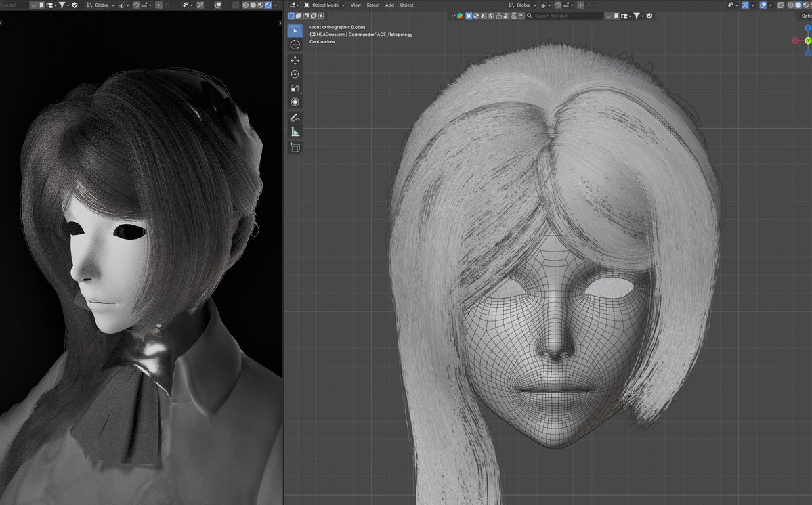The image size is (812, 505).
Task: Toggle snapping in left viewport header
Action: tap(136, 5)
